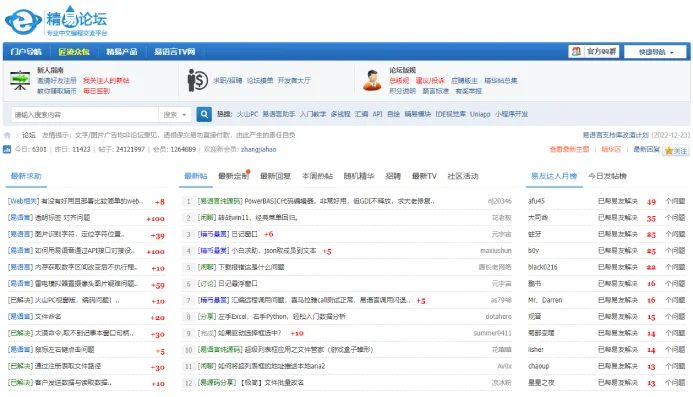This screenshot has width=693, height=397.
Task: Open the 快捷导航 dropdown
Action: (655, 52)
